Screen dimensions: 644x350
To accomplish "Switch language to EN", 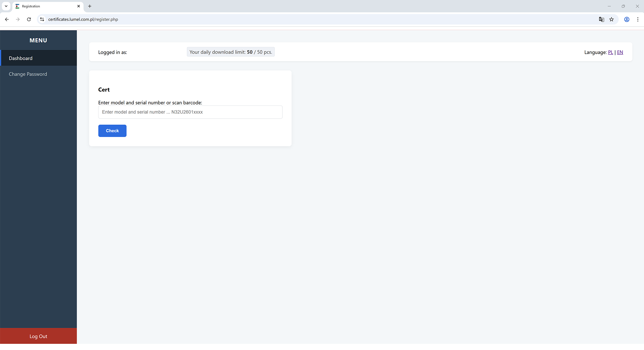I will pos(620,52).
